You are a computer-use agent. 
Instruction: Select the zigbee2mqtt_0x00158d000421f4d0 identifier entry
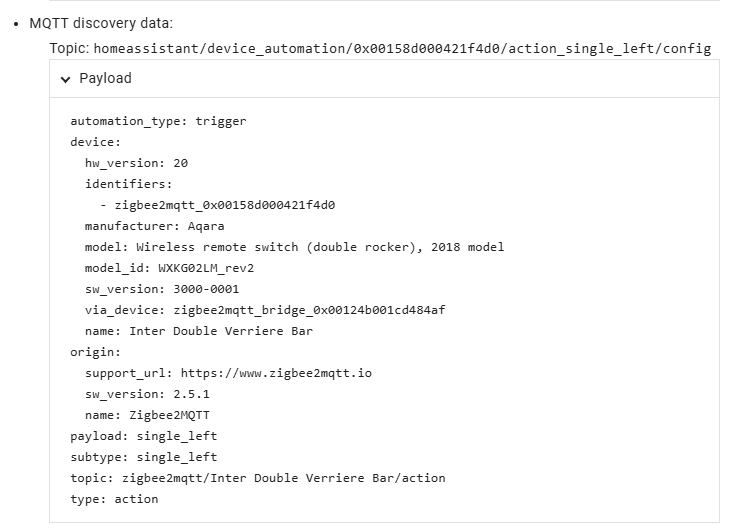[x=225, y=205]
